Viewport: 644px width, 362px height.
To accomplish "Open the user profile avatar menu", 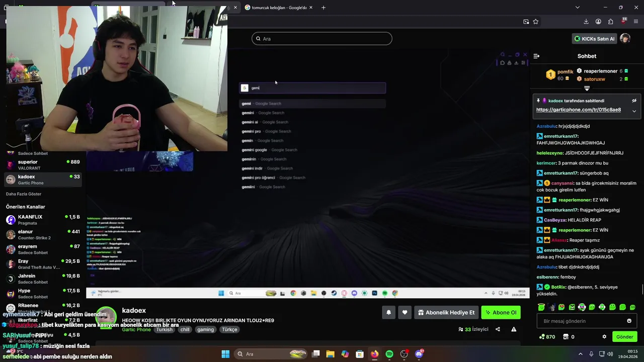I will pyautogui.click(x=625, y=39).
